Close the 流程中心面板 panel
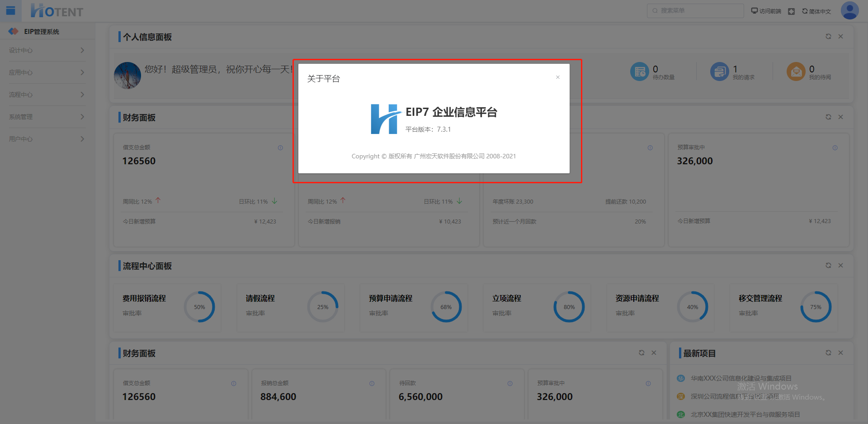The width and height of the screenshot is (868, 424). 841,266
